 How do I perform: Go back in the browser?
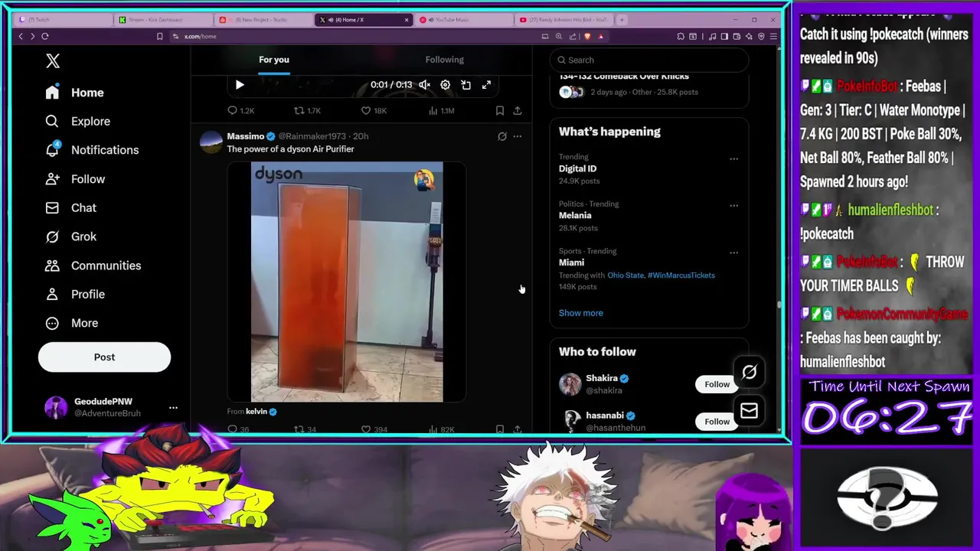tap(21, 36)
